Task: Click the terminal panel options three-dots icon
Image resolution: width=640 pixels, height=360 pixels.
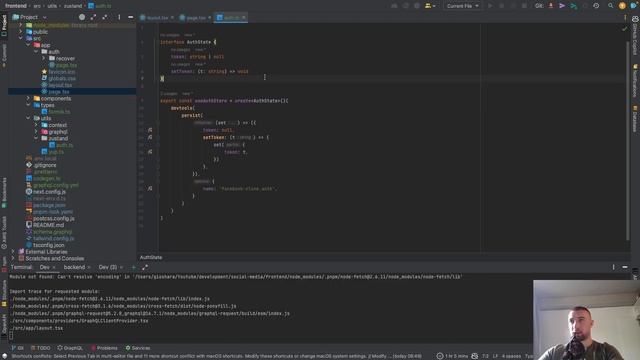Action: pos(613,267)
